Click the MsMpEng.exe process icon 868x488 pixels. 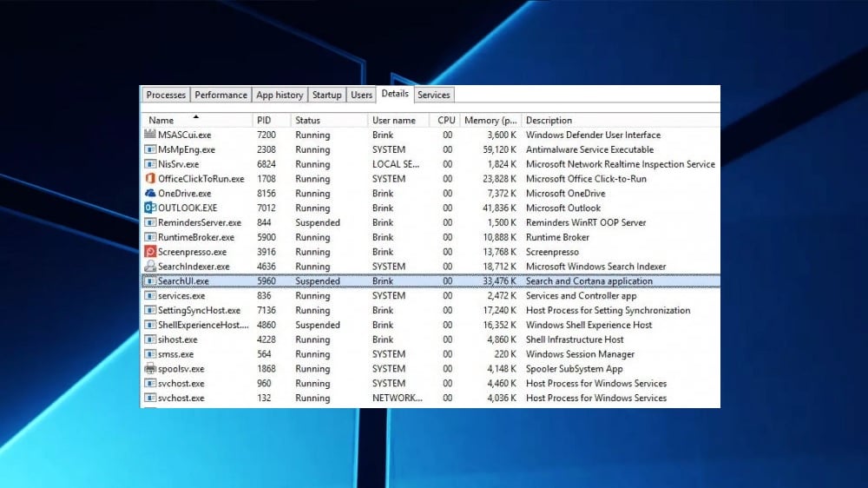(x=150, y=149)
